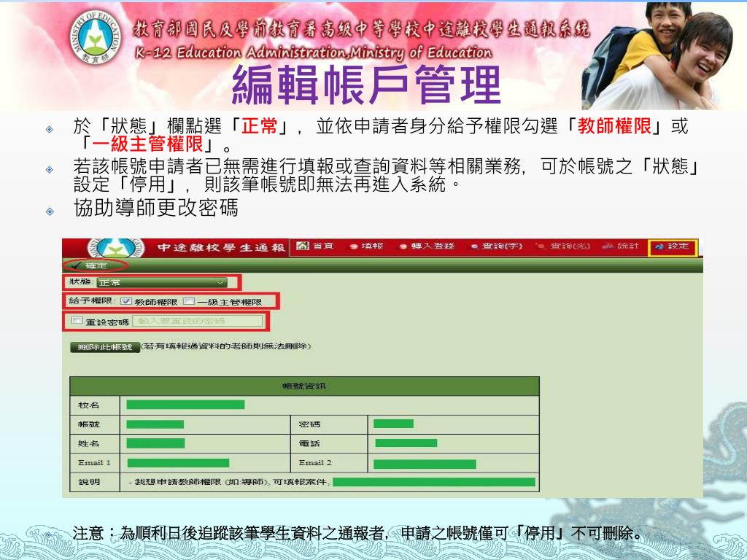The width and height of the screenshot is (747, 560).
Task: Select the 查詢(字) menu item
Action: tap(497, 246)
